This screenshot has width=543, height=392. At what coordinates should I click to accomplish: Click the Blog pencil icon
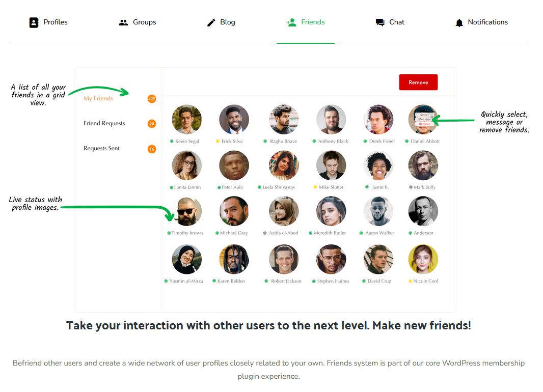tap(211, 22)
